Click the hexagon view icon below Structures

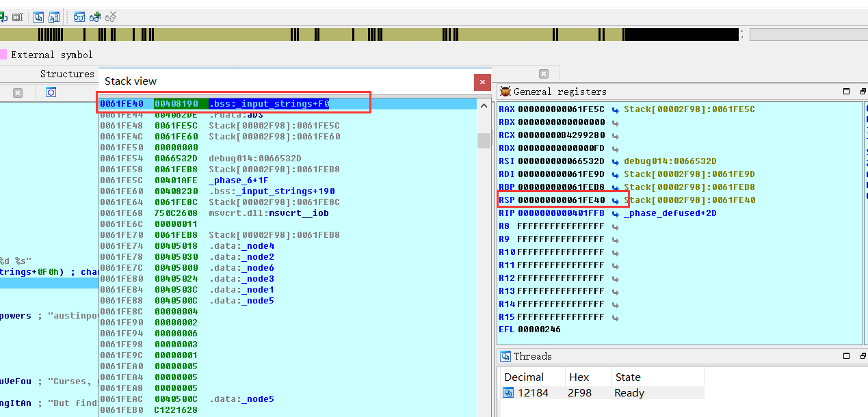coord(51,92)
